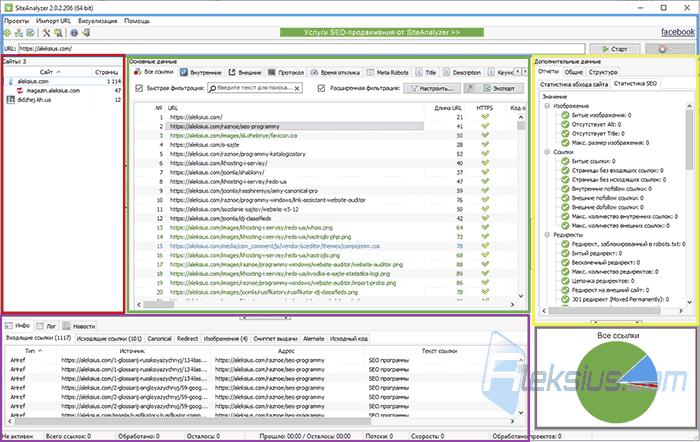The width and height of the screenshot is (700, 442).
Task: Sort incoming links by Тип column header
Action: pos(32,351)
